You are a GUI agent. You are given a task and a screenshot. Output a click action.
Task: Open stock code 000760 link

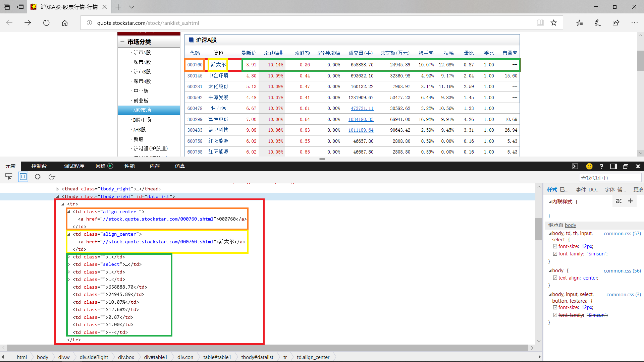[x=195, y=65]
